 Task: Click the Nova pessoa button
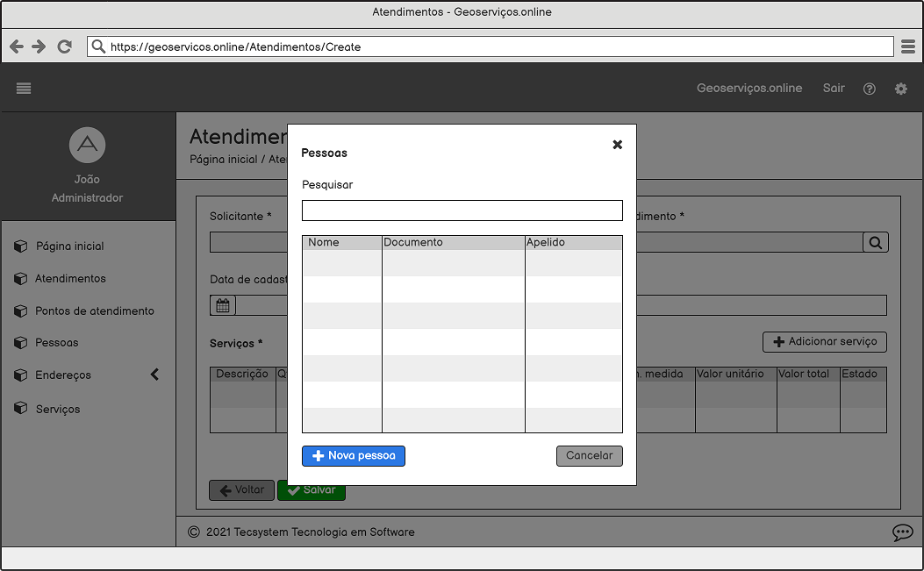(353, 456)
